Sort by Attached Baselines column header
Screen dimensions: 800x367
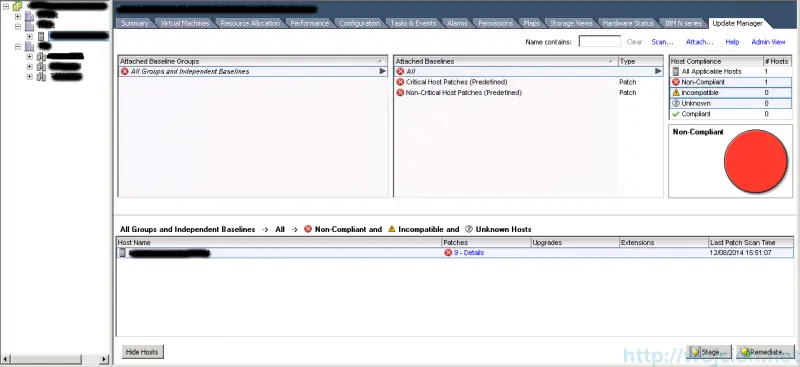point(506,61)
